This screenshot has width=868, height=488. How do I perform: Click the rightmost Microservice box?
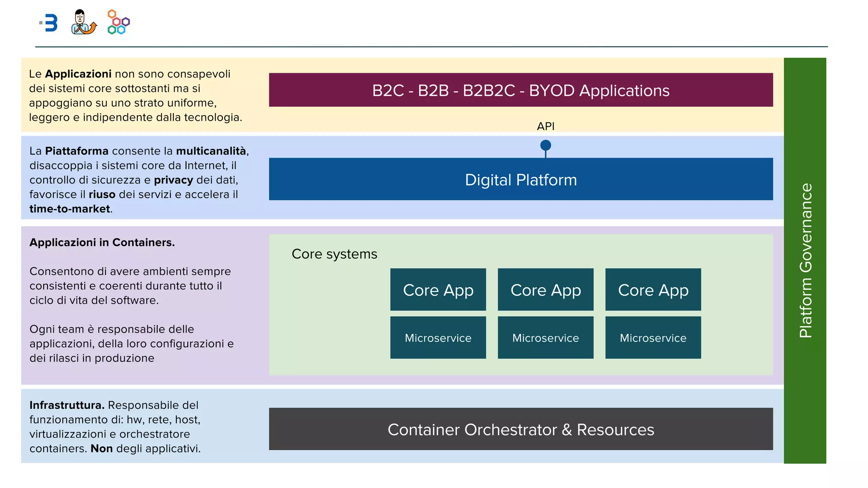pos(653,338)
